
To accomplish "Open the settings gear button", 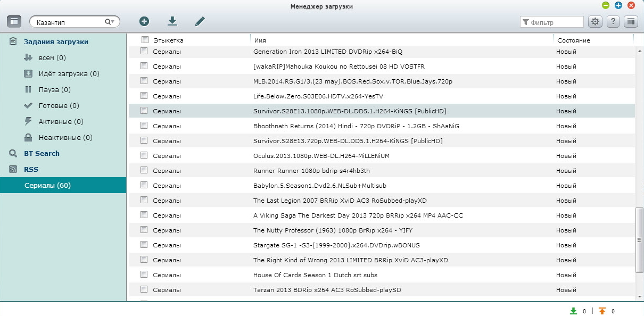I will tap(595, 22).
